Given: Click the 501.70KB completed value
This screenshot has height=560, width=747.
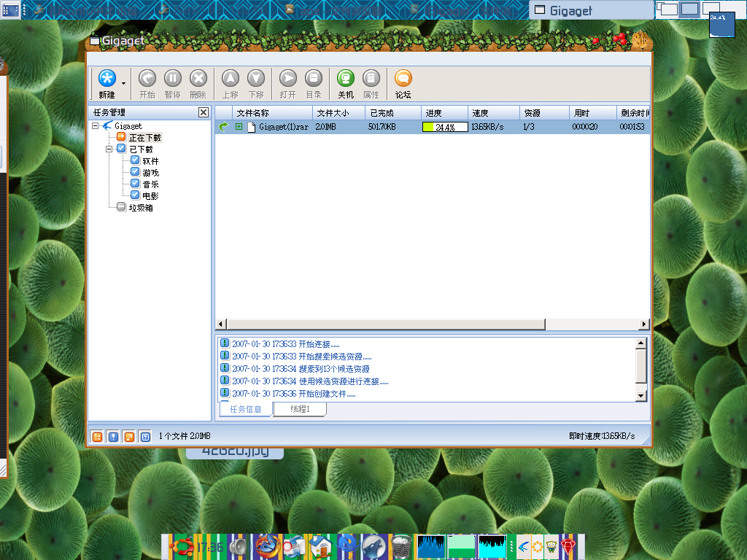Looking at the screenshot, I should (x=382, y=127).
